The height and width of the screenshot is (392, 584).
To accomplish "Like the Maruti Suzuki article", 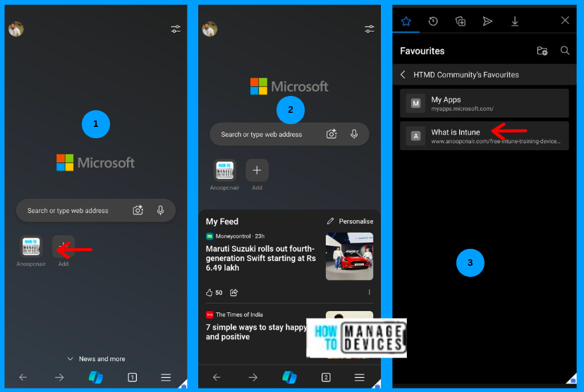I will [209, 293].
